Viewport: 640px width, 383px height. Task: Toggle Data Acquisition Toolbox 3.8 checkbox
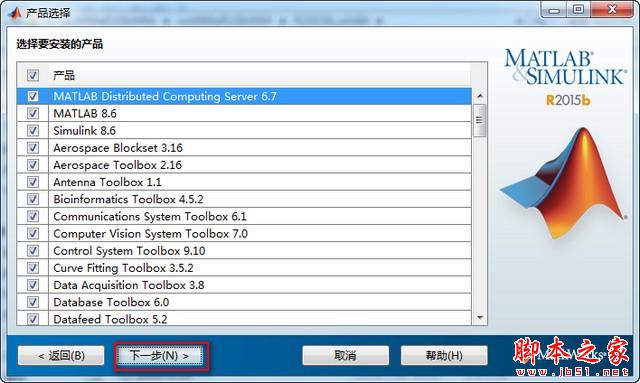click(33, 285)
